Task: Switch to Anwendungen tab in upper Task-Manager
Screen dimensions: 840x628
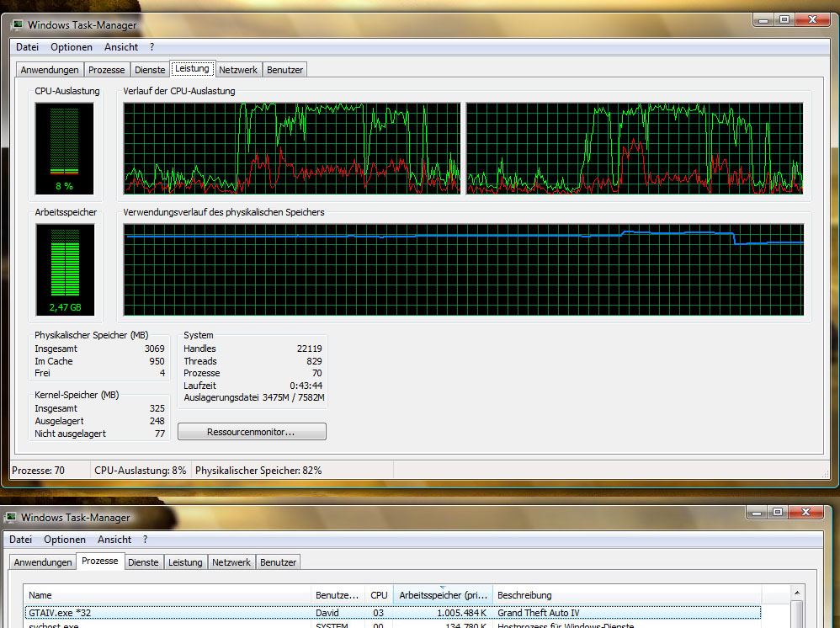Action: tap(50, 70)
